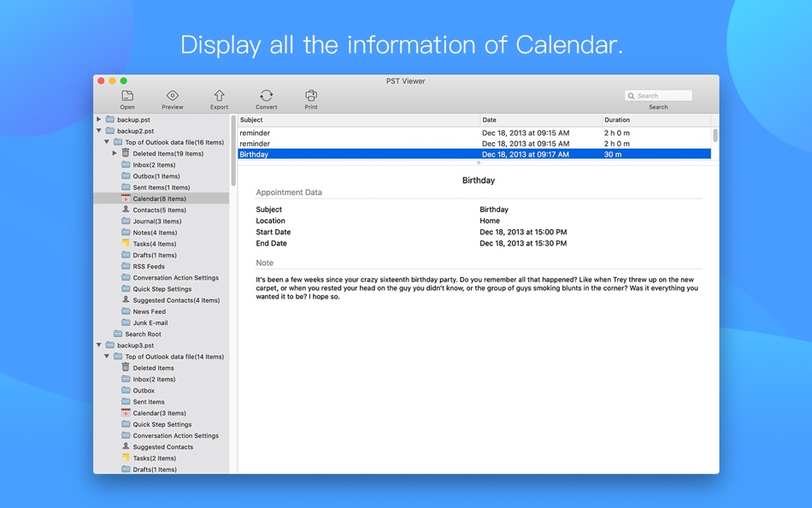Click the Print toolbar icon
The image size is (812, 508).
[x=311, y=96]
